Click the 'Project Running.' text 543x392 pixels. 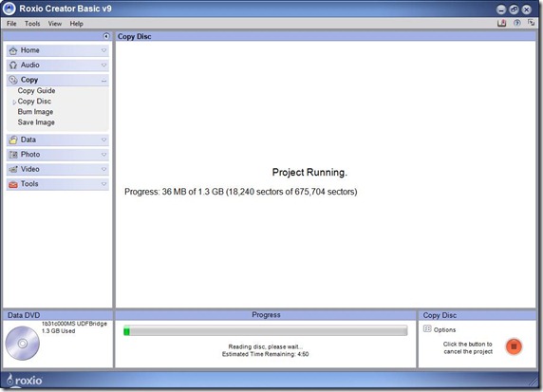[309, 172]
